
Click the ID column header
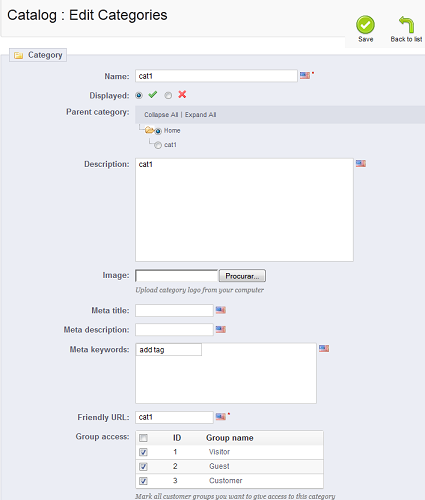click(177, 438)
